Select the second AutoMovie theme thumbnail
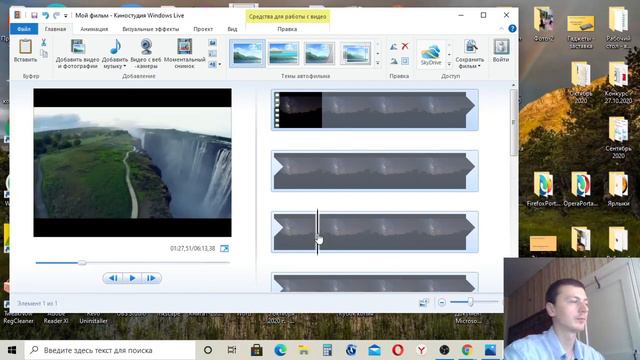Screen dimensions: 640x360 pos(283,53)
